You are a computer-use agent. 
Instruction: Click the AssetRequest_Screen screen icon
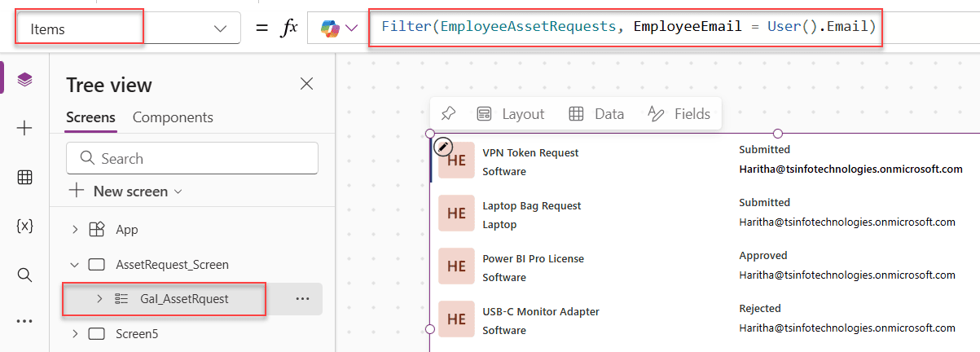coord(97,264)
